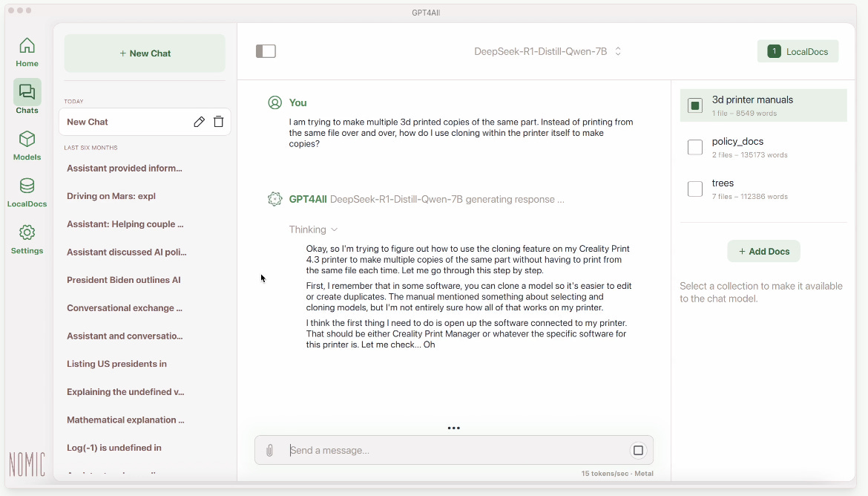Click the GPT4All response logo icon
The image size is (868, 496).
(x=274, y=199)
